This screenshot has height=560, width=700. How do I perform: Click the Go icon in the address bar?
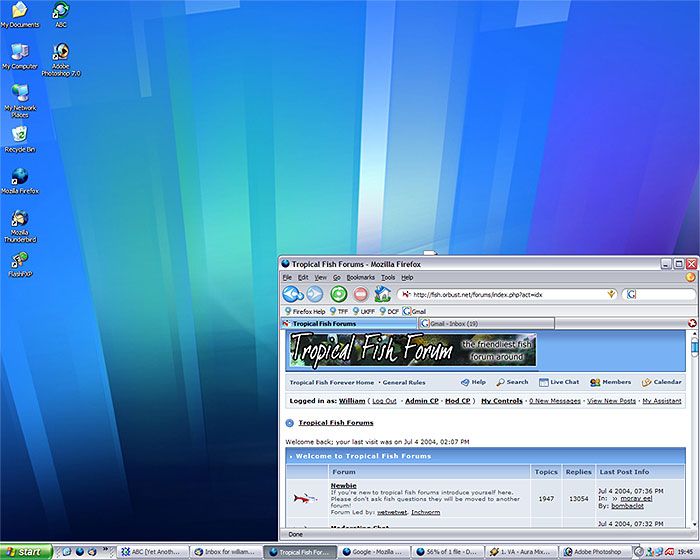pos(611,294)
